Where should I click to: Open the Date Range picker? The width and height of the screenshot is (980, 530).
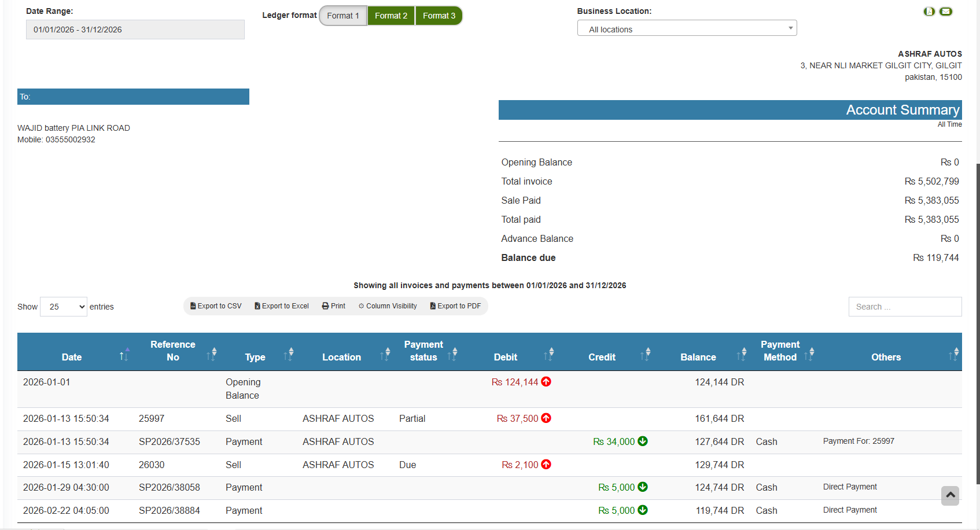point(135,29)
